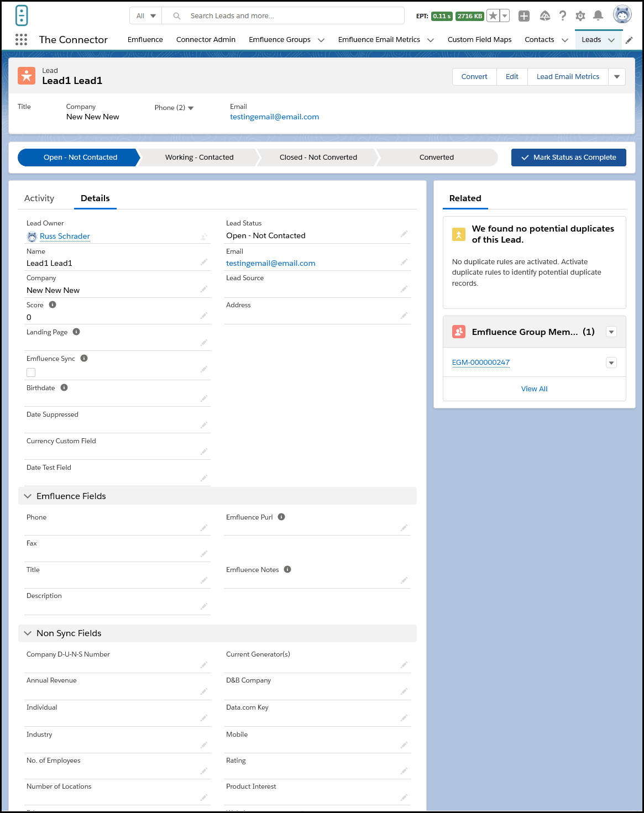This screenshot has height=813, width=644.
Task: Click the Convert button
Action: [x=474, y=77]
